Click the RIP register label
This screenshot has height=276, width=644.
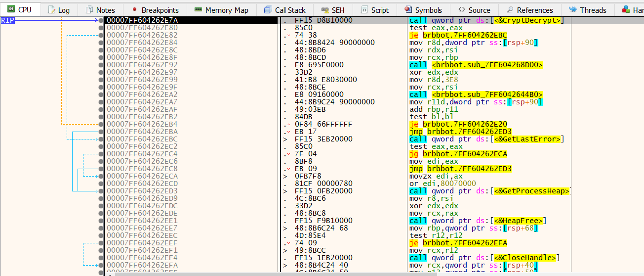tap(7, 20)
